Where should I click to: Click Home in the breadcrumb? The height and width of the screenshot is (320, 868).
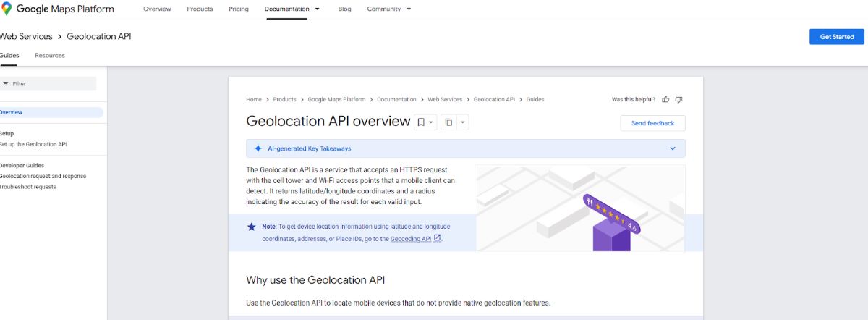tap(254, 99)
